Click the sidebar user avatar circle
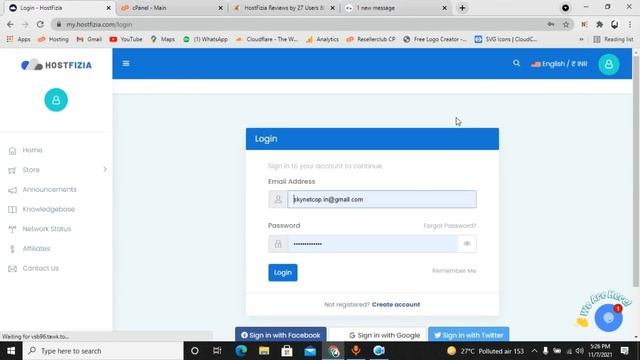 pyautogui.click(x=56, y=100)
